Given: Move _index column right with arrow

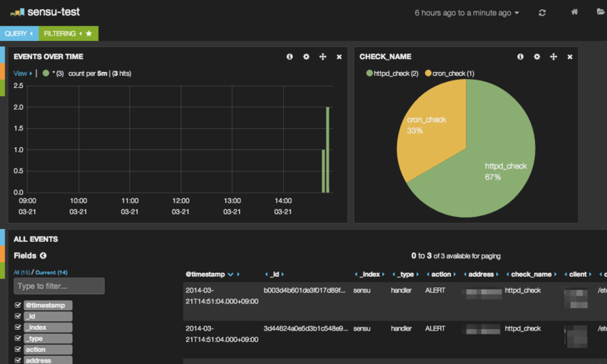Looking at the screenshot, I should pyautogui.click(x=383, y=275).
